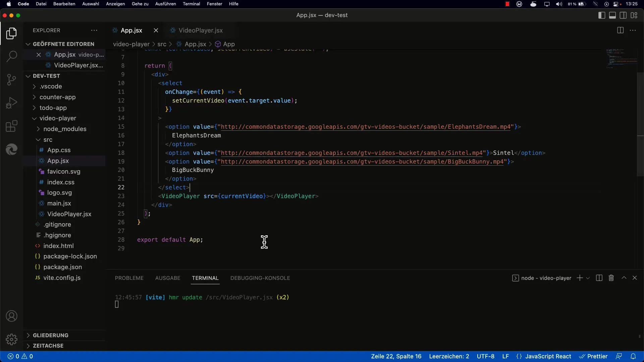Switch to Debugging-Konsole panel tab
Image resolution: width=644 pixels, height=362 pixels.
pyautogui.click(x=260, y=278)
